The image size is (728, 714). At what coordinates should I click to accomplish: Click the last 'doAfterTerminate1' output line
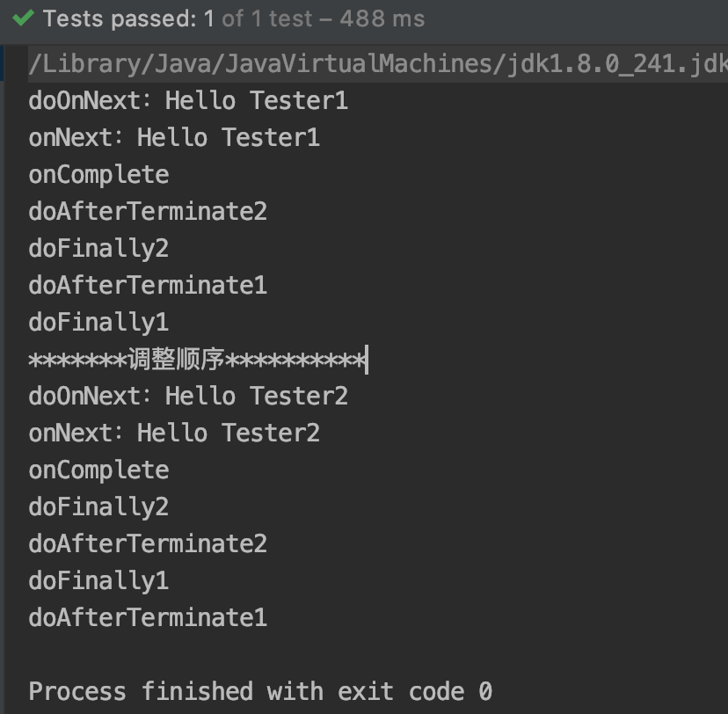(x=148, y=617)
